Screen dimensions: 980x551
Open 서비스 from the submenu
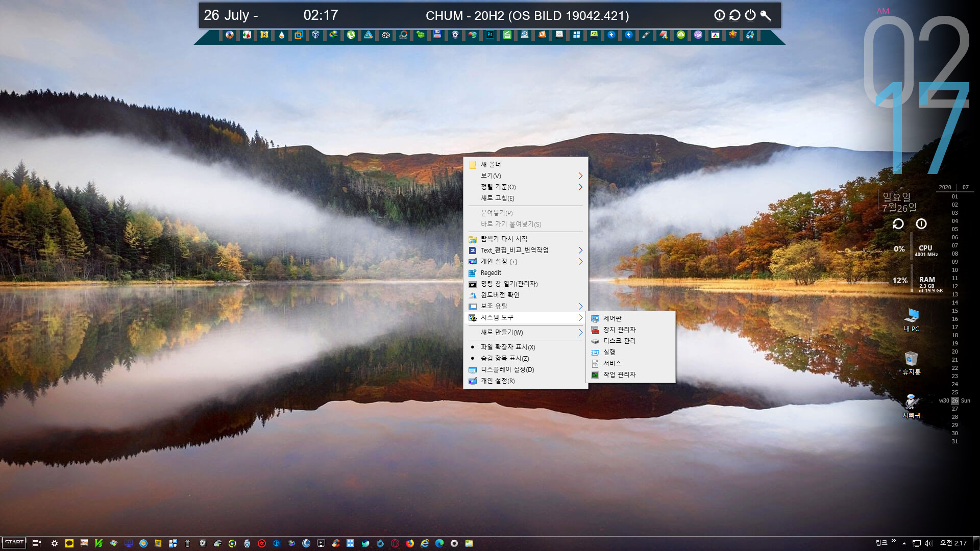(x=630, y=363)
